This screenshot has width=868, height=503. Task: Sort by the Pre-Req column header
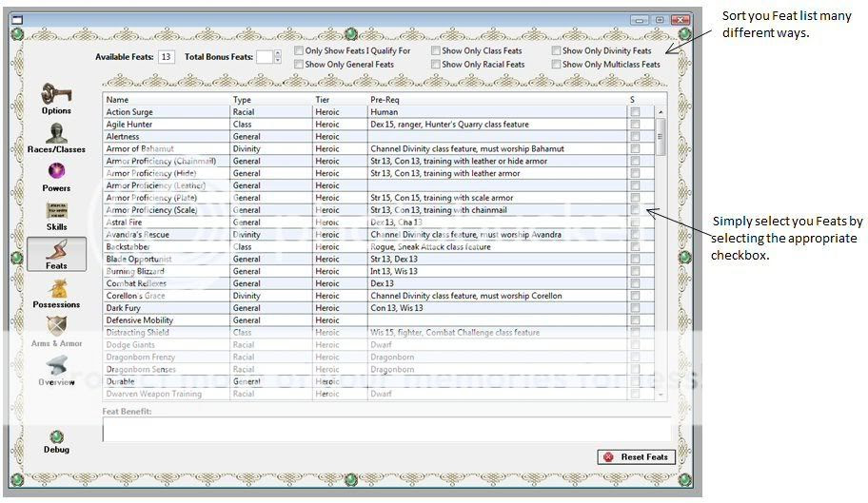coord(497,100)
